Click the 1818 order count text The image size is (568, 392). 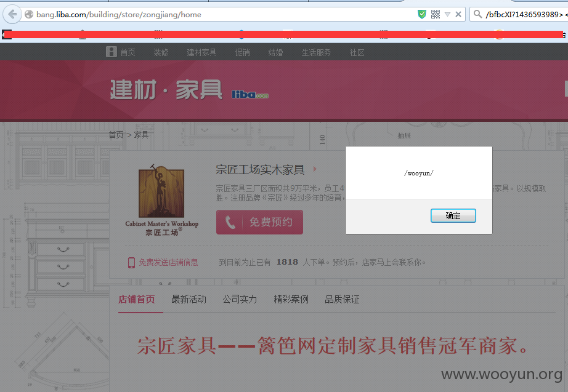287,262
